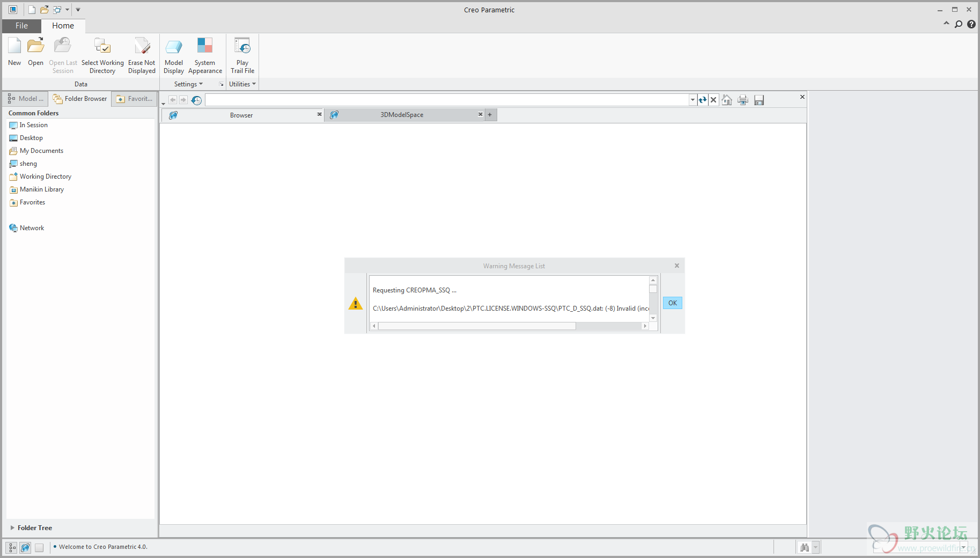Toggle navigator display in status bar
This screenshot has width=980, height=558.
[11, 547]
